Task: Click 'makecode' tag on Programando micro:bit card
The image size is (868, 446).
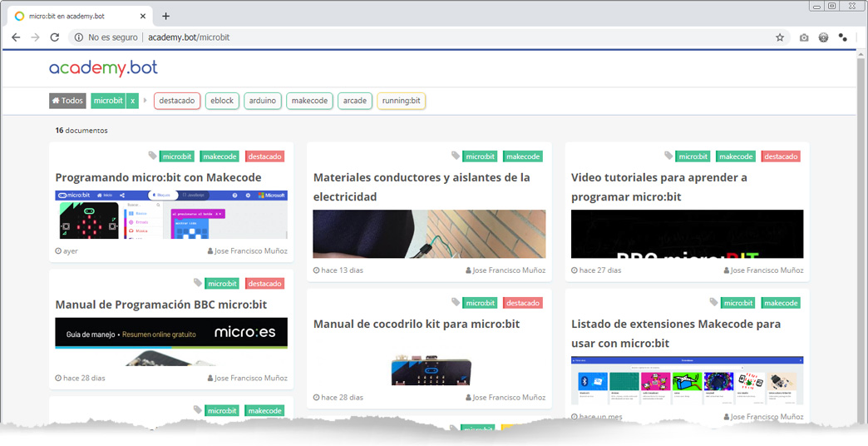Action: point(219,156)
